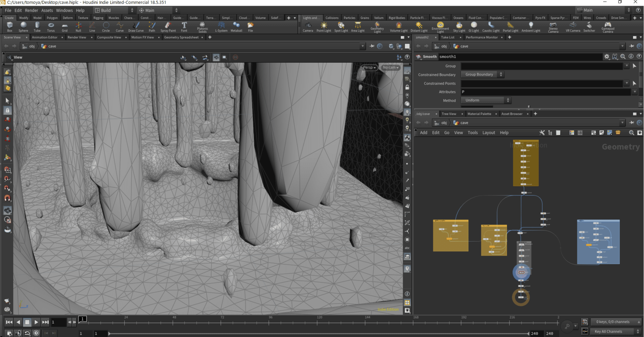
Task: Open the Persp viewport menu
Action: point(369,67)
